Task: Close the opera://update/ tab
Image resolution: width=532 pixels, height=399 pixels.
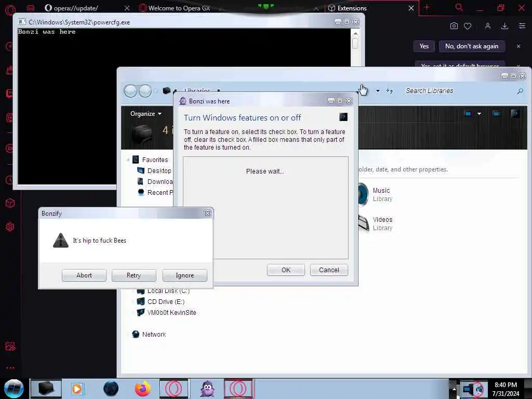Action: pyautogui.click(x=127, y=8)
